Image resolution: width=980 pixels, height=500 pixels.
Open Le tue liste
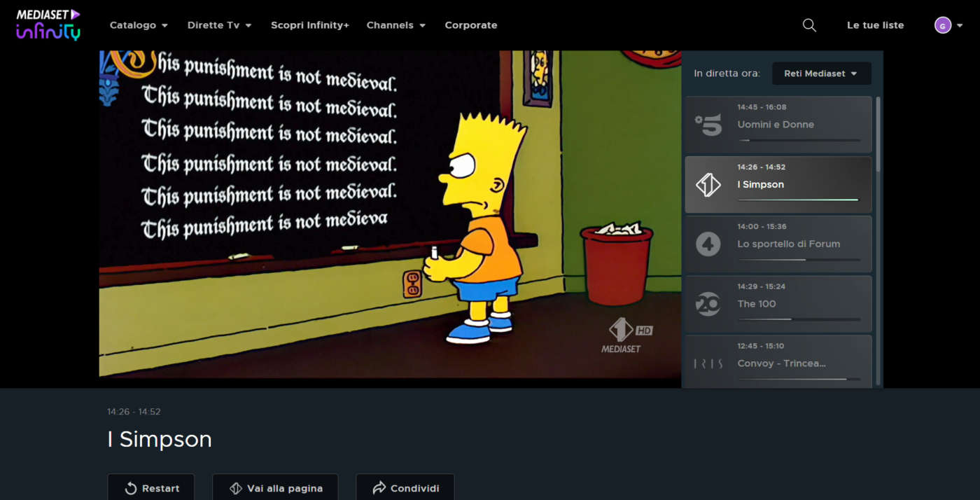pos(875,25)
